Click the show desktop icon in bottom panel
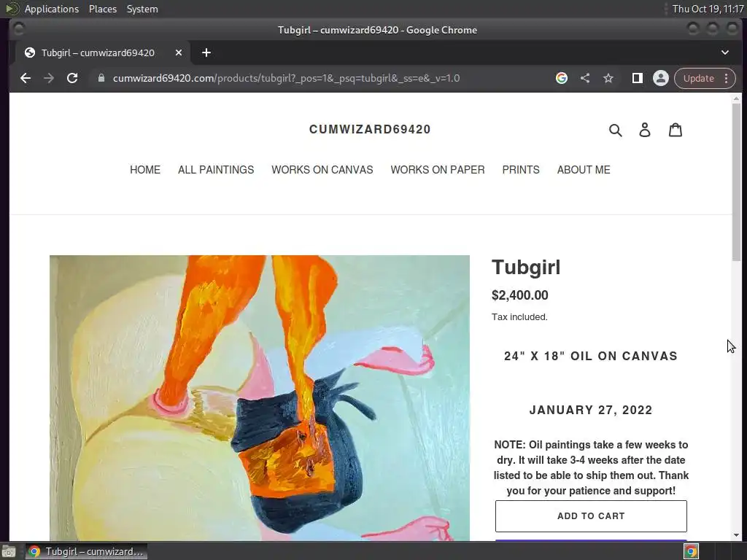This screenshot has height=560, width=747. [x=9, y=551]
